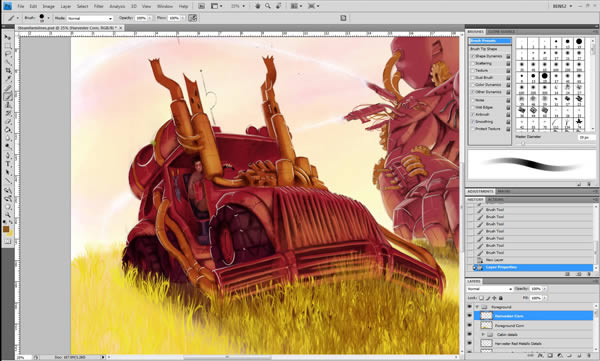Click the foreground color swatch
This screenshot has height=361, width=600.
(x=6, y=229)
